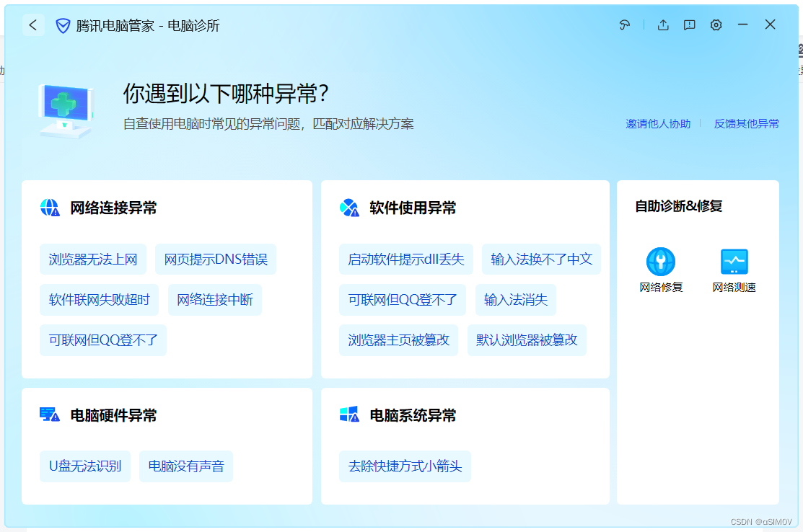The width and height of the screenshot is (803, 532).
Task: Click the computer with green cross illustration
Action: click(x=66, y=110)
